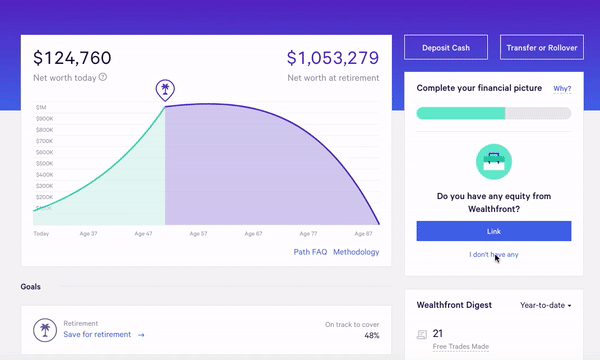Click the $124,760 net worth today figure
The image size is (600, 360).
point(72,58)
